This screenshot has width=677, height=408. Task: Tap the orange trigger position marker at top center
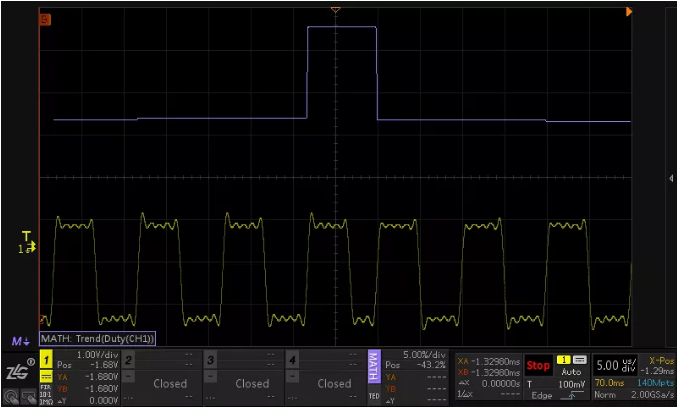(335, 10)
